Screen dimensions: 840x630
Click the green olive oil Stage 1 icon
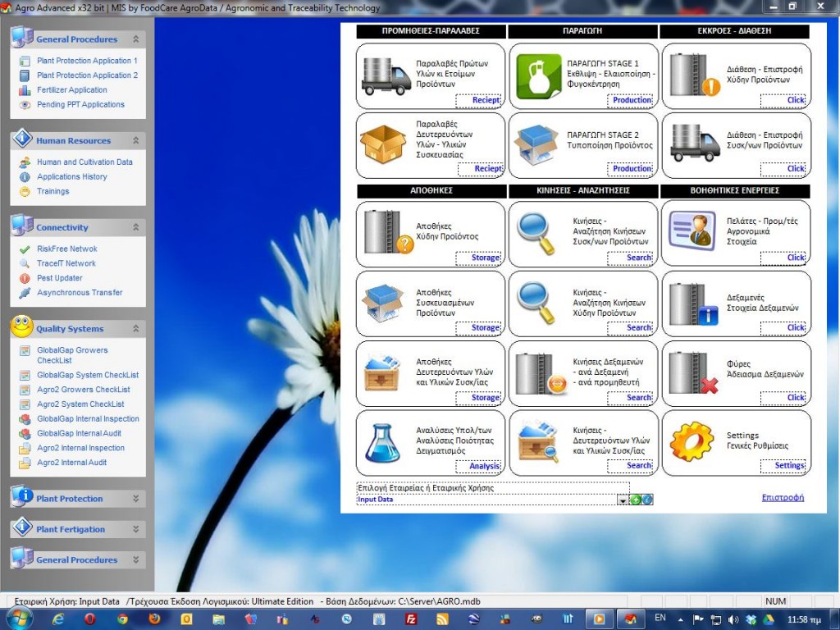click(x=538, y=76)
